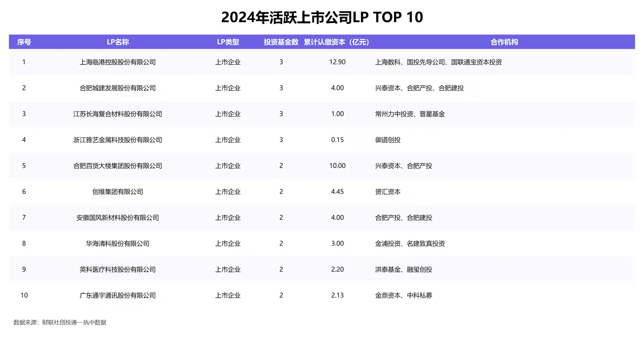Click partners 兴泰资本、合肥产投 in row 5

point(403,166)
